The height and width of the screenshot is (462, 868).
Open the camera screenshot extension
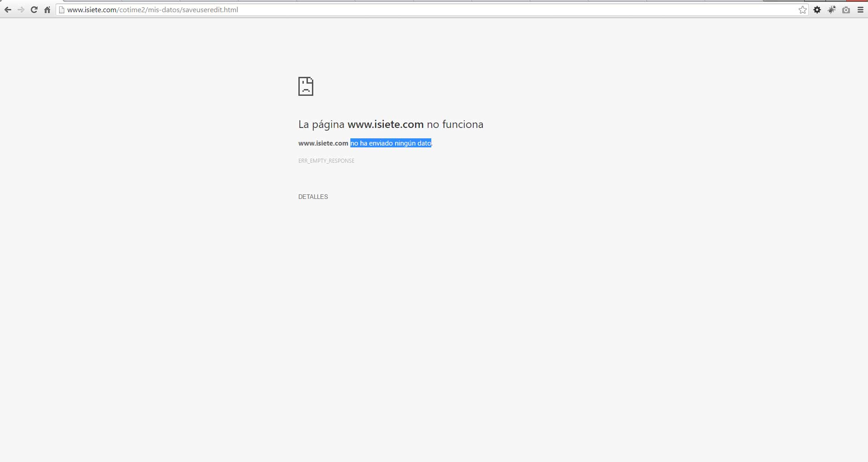click(x=846, y=10)
